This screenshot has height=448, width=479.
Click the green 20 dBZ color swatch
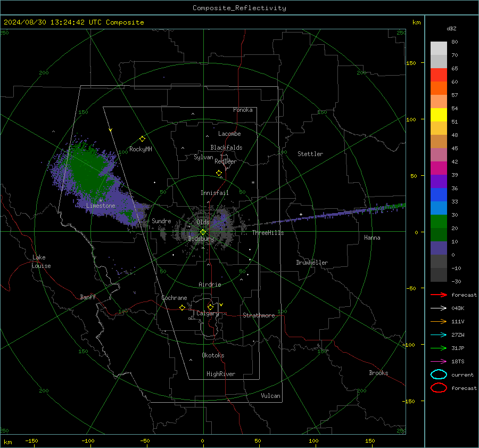coord(439,222)
